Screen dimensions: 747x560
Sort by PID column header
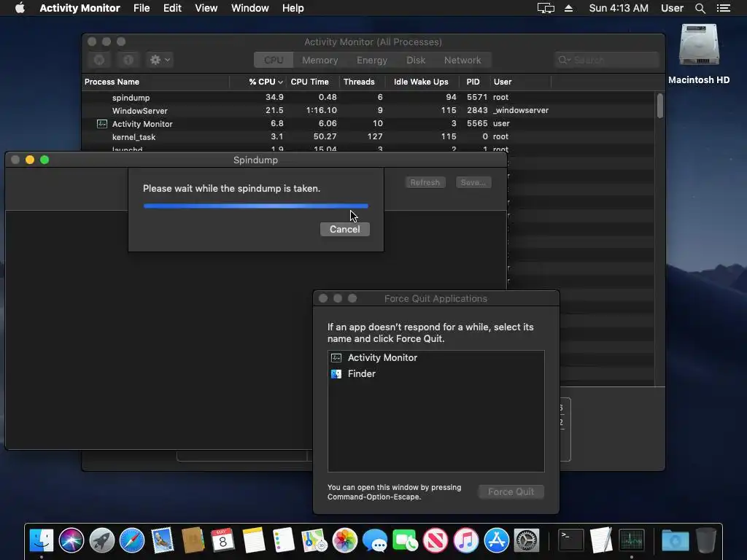(473, 82)
